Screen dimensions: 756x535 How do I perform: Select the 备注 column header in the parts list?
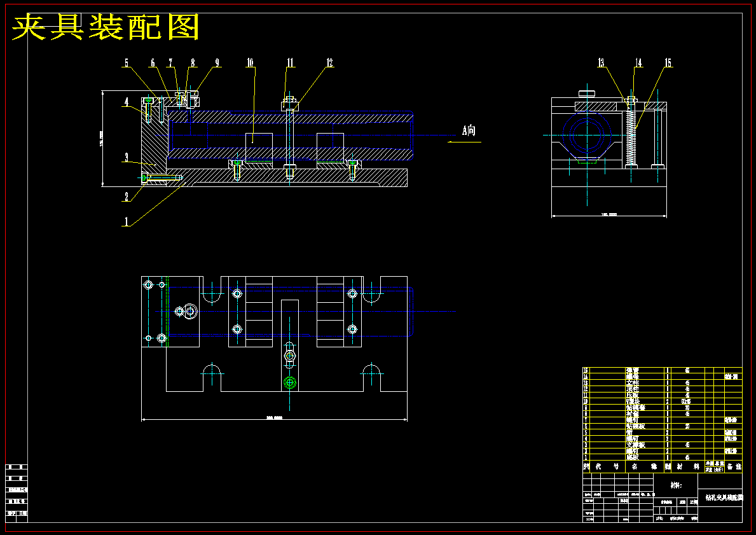734,466
